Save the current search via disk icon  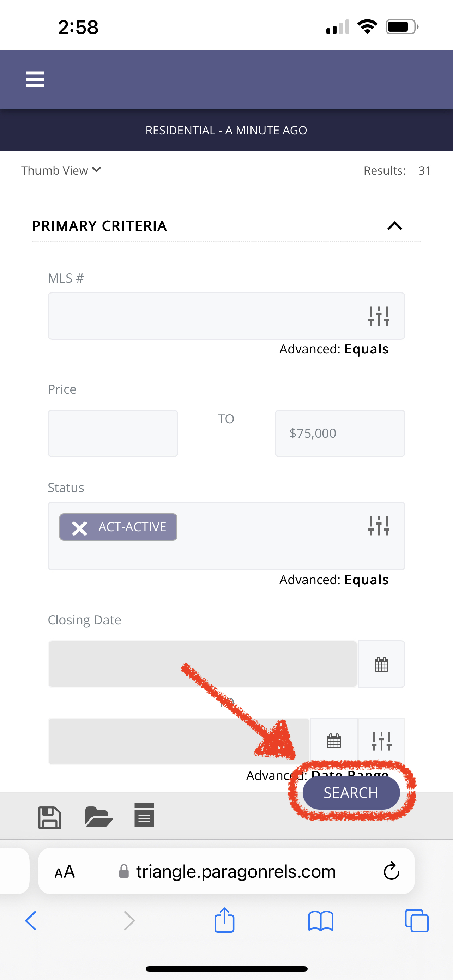click(50, 818)
